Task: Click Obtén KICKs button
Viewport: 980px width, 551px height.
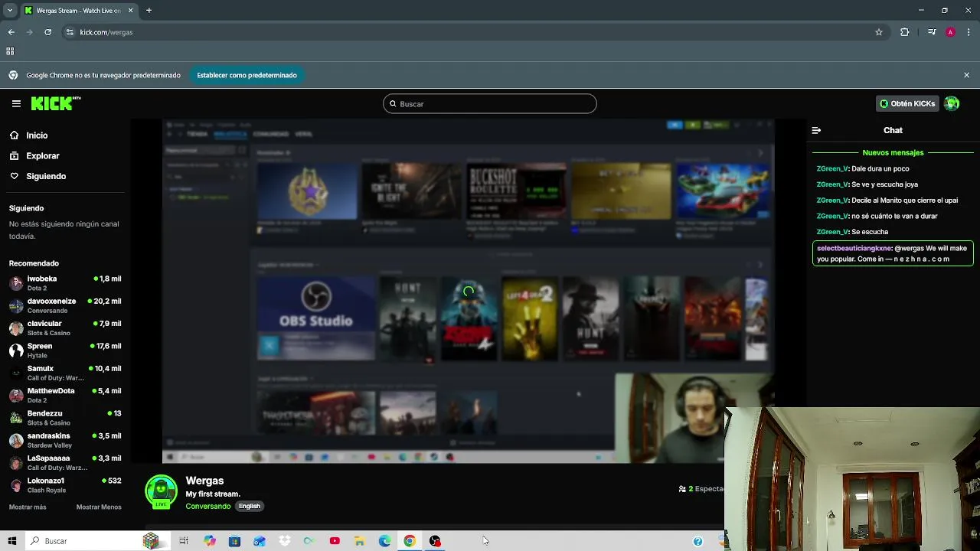Action: tap(907, 103)
